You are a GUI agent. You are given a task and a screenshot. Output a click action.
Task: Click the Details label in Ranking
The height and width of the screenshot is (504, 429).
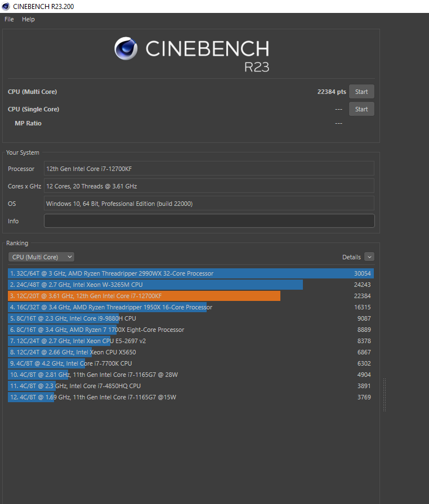(351, 257)
